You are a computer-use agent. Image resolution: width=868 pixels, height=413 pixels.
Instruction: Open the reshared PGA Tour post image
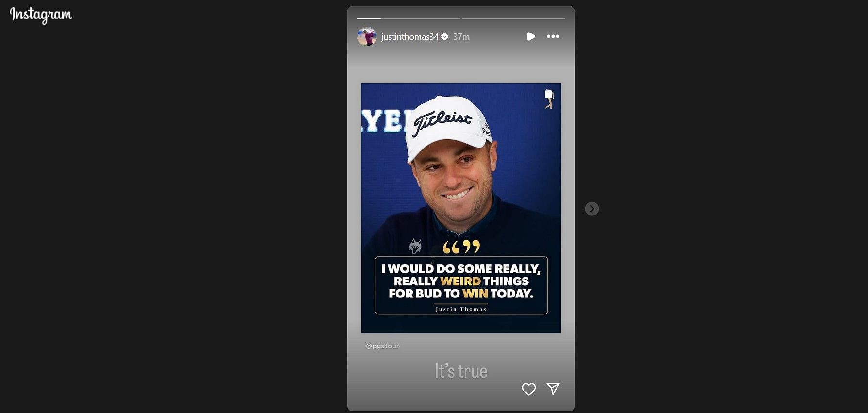coord(461,208)
